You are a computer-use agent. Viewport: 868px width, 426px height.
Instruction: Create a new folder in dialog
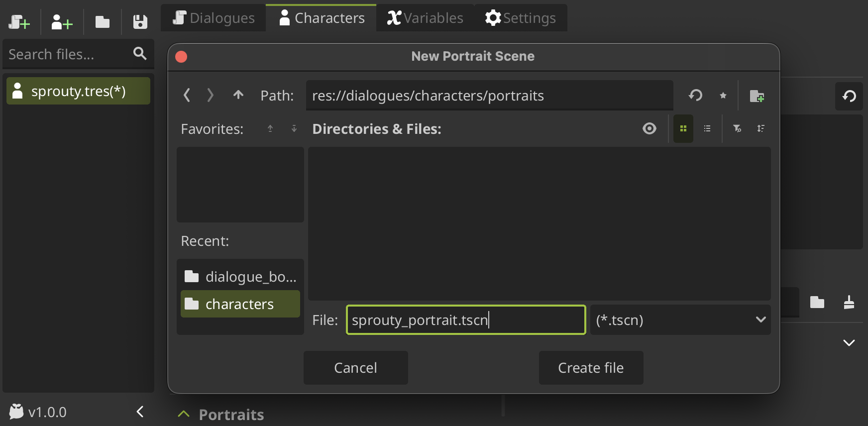pyautogui.click(x=757, y=96)
